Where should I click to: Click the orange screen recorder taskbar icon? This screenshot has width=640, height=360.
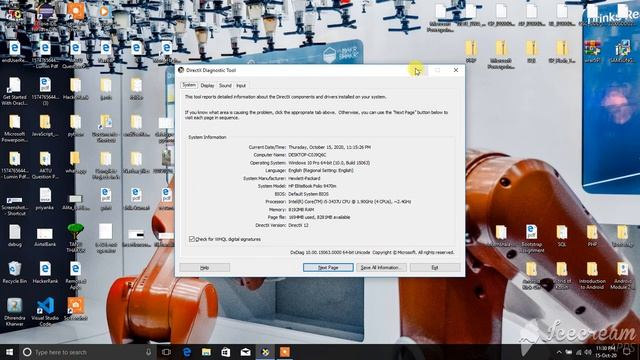284,352
